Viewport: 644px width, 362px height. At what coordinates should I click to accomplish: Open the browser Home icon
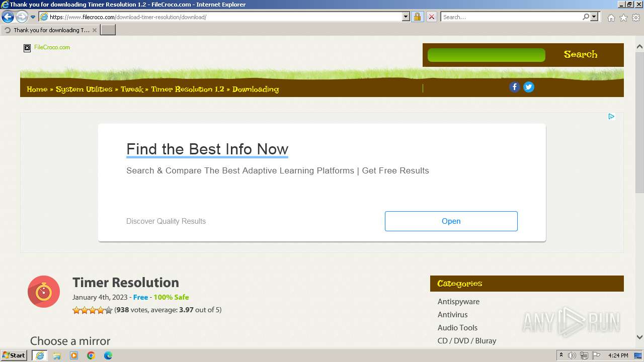pos(611,18)
